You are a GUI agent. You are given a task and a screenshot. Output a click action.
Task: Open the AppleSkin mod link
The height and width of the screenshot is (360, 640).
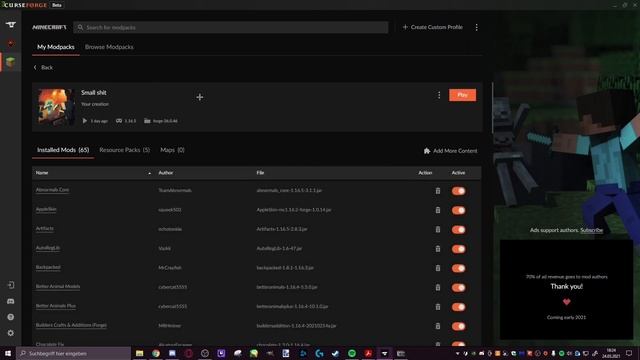point(46,209)
